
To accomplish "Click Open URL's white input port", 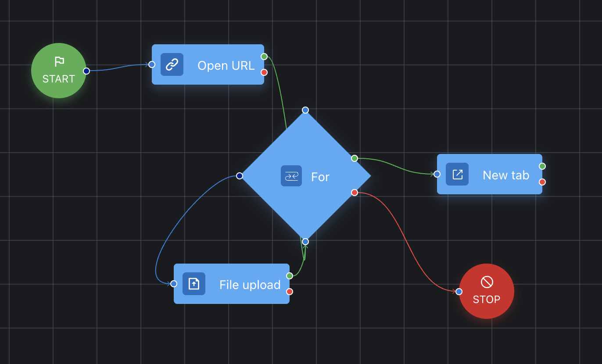I will [152, 64].
